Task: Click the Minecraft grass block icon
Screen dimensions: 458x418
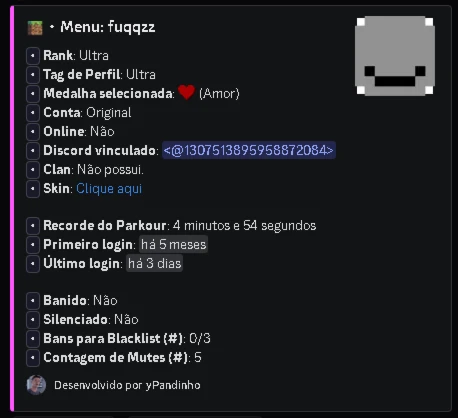Action: [35, 28]
